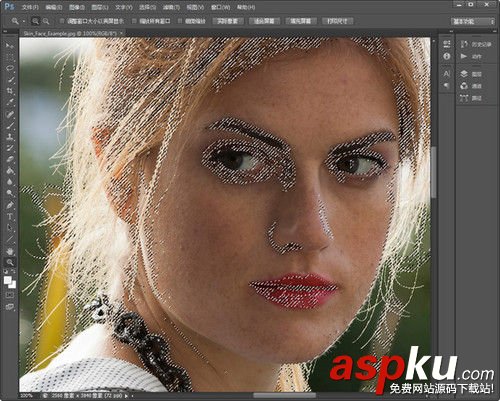Collapse the toolbox using its top arrows
The image size is (500, 401).
(5, 31)
